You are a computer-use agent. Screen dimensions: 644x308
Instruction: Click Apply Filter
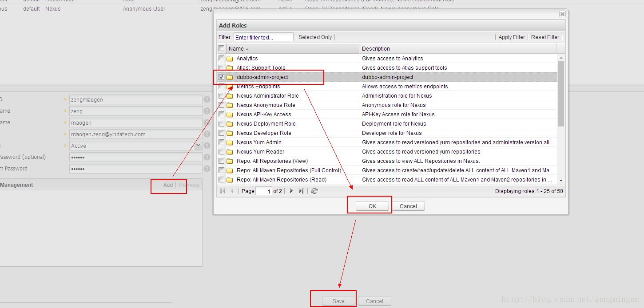point(512,37)
